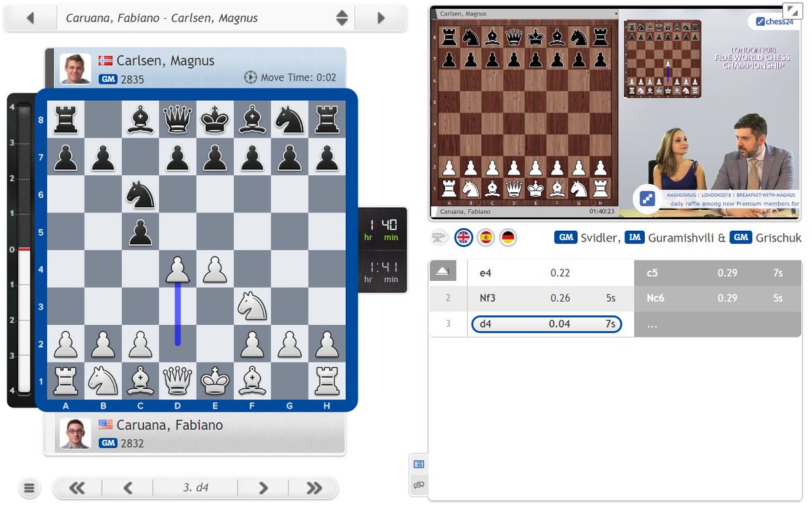Open the board hamburger menu

pyautogui.click(x=28, y=487)
